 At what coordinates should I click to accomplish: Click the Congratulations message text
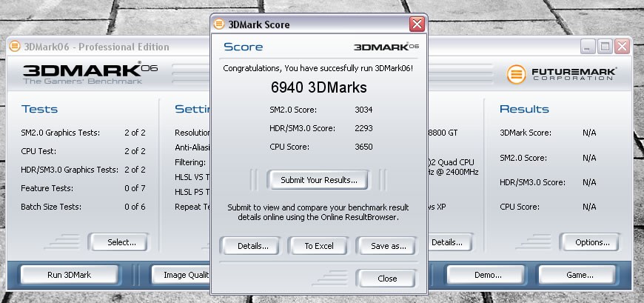click(318, 69)
